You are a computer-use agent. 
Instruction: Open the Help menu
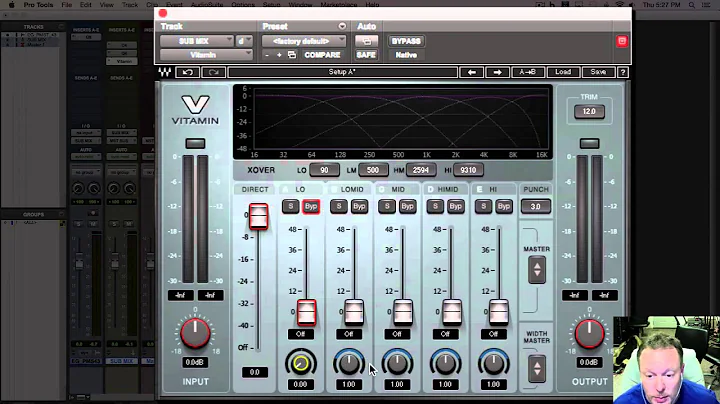tap(372, 5)
